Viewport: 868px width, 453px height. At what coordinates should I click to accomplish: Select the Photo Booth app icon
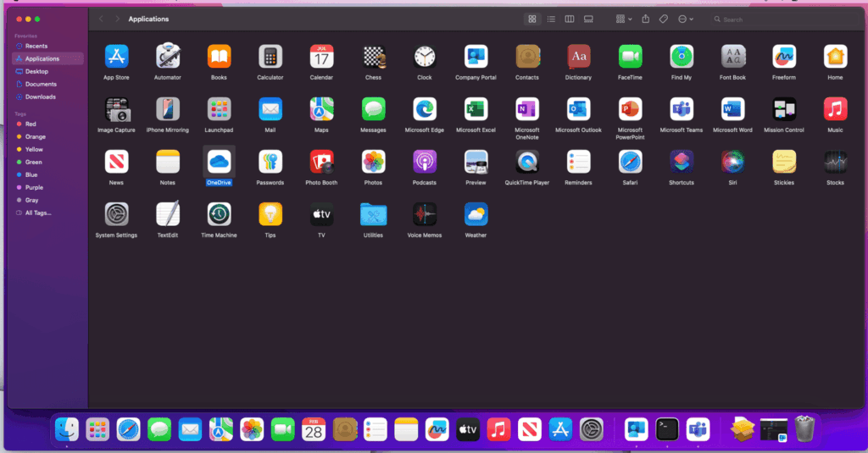click(x=321, y=162)
